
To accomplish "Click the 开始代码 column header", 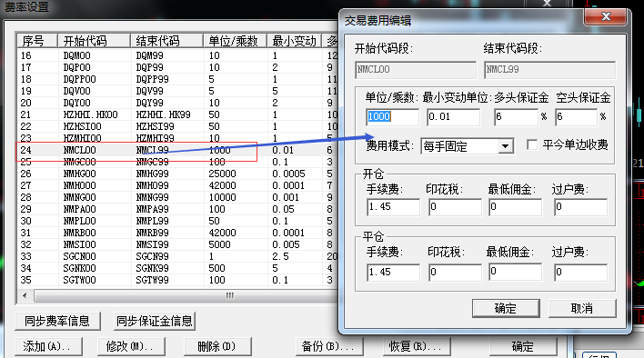I will pyautogui.click(x=94, y=41).
